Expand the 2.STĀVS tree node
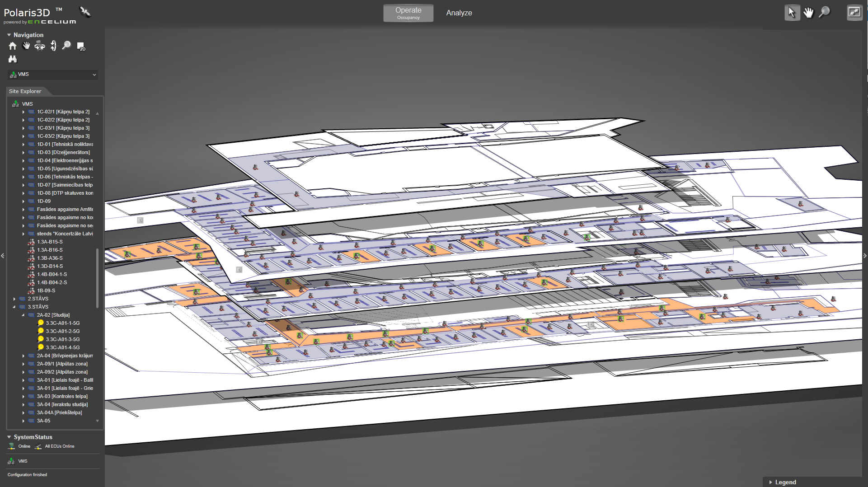 pos(14,299)
